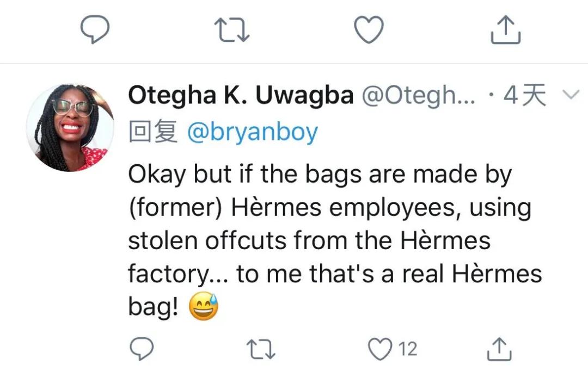588x371 pixels.
Task: Click the truncated @Otegh... handle
Action: coord(419,96)
